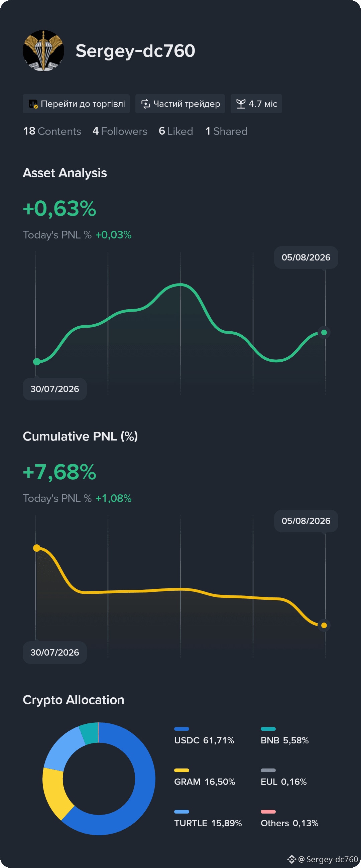The height and width of the screenshot is (868, 361).
Task: Click the Sergey-dc760 username heading
Action: [135, 51]
